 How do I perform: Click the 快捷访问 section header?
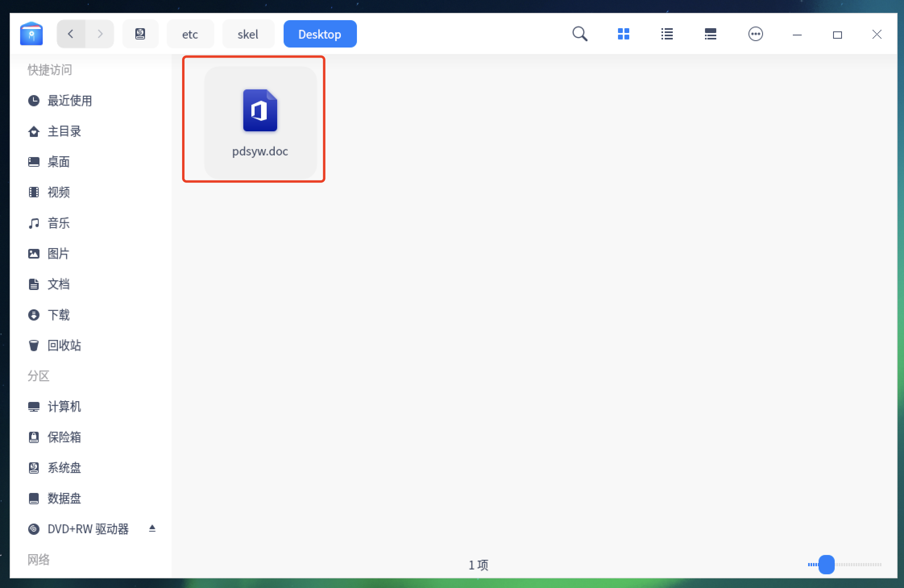[x=50, y=70]
